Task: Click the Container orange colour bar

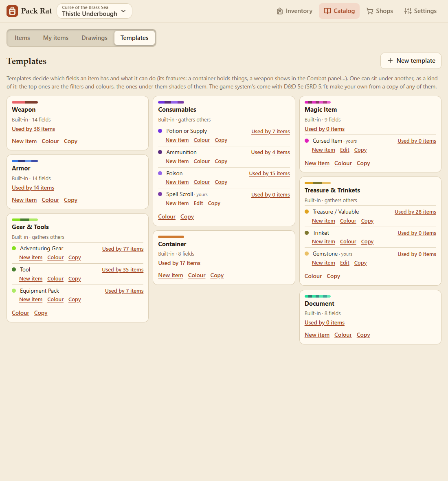Action: coord(171,237)
